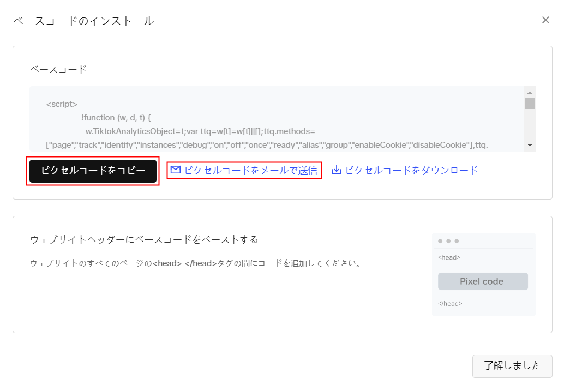Image resolution: width=564 pixels, height=392 pixels.
Task: Click the opening <head> label in the illustration
Action: (449, 257)
